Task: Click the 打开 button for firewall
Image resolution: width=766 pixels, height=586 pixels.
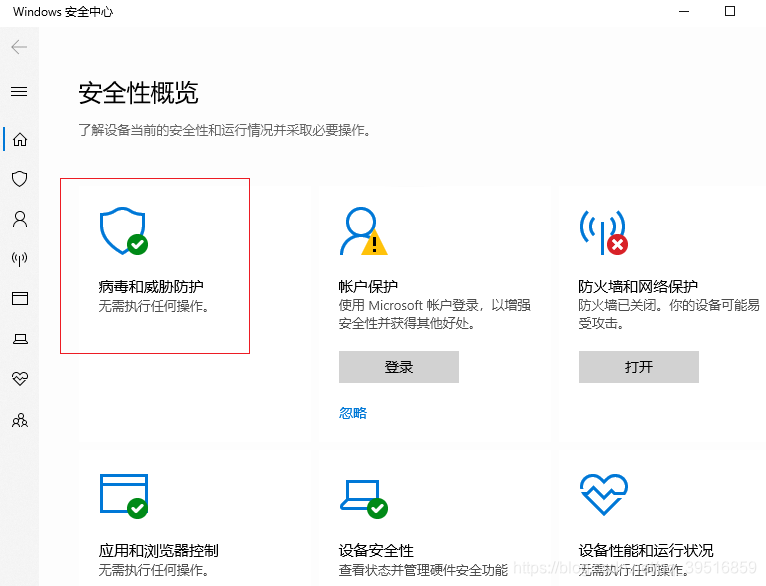Action: coord(638,367)
